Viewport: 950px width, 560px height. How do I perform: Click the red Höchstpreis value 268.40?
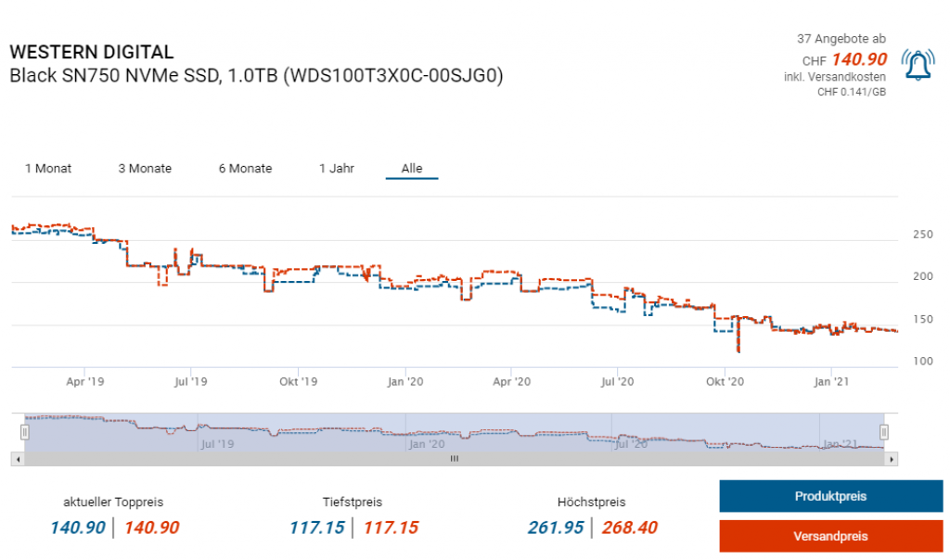point(631,528)
